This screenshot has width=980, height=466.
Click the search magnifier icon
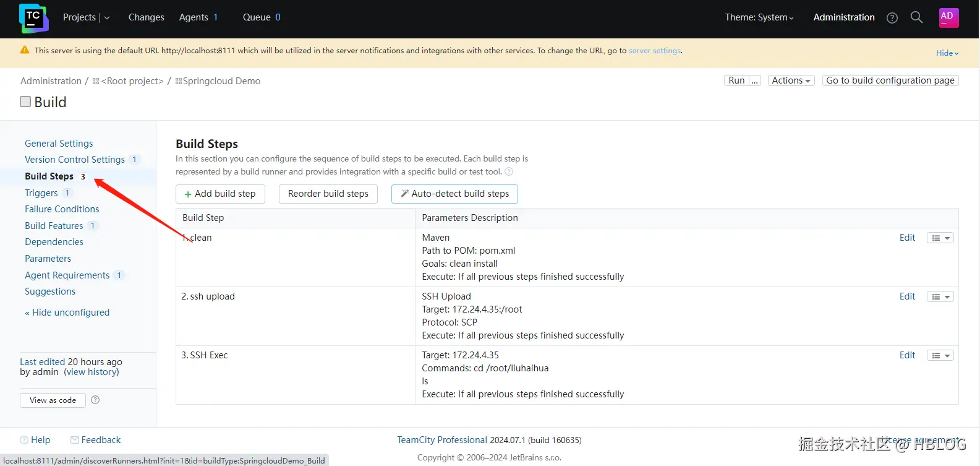916,17
